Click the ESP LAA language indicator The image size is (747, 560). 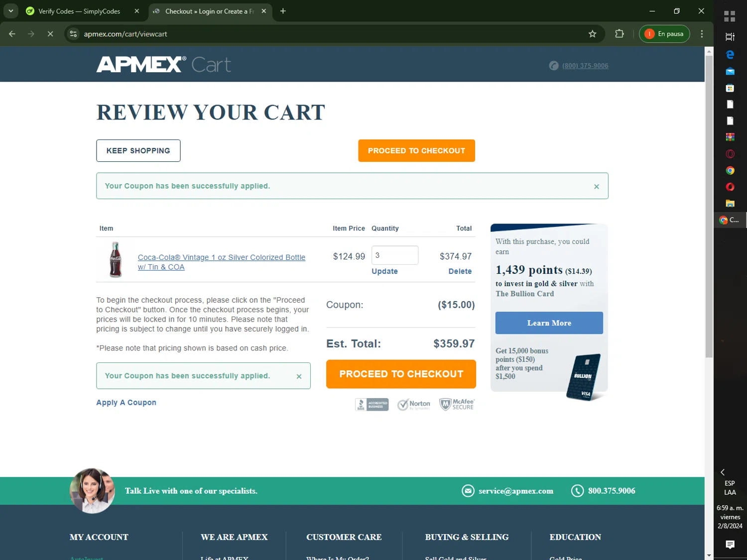[730, 488]
